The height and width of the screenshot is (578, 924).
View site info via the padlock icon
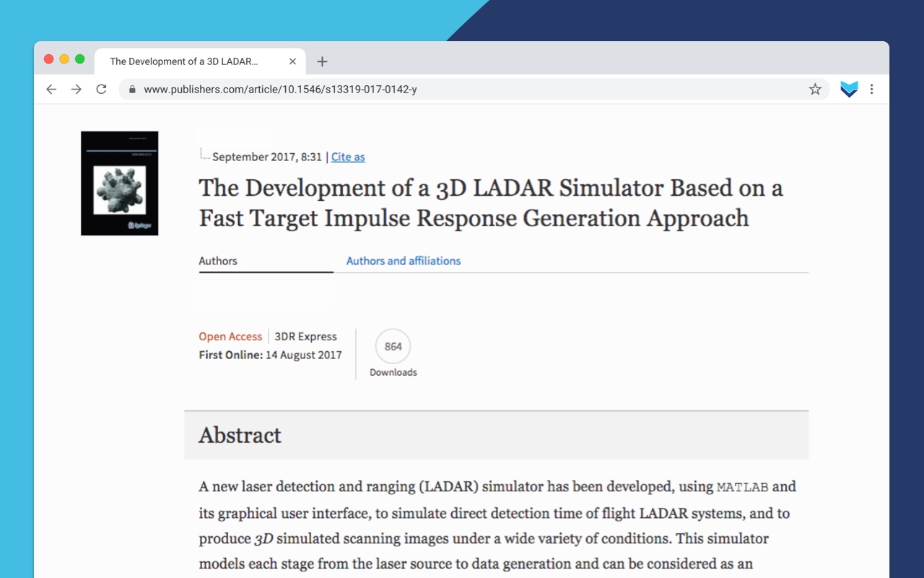(x=132, y=90)
